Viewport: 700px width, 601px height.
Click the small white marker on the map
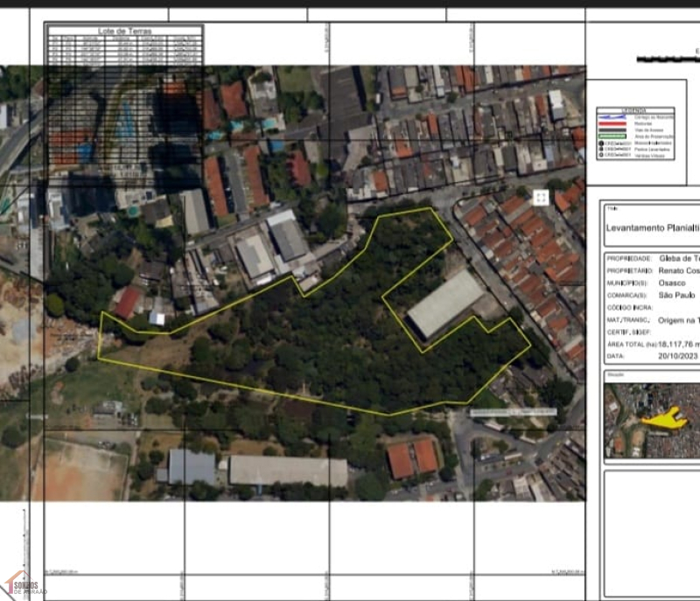541,197
